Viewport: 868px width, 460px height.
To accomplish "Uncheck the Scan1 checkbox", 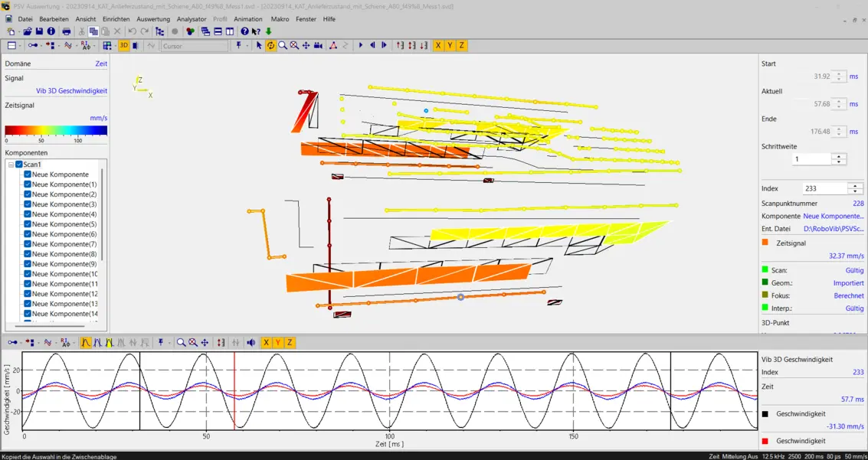I will coord(19,165).
